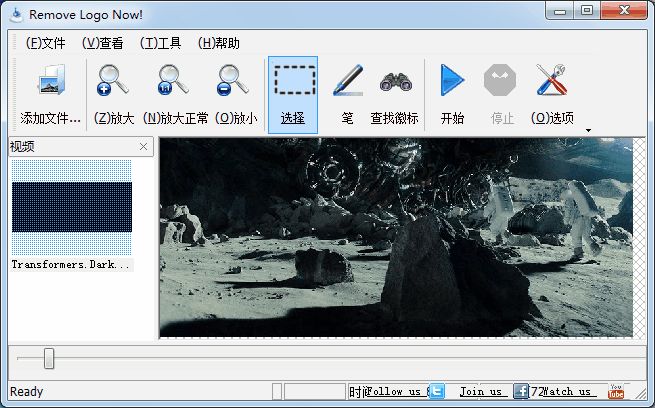This screenshot has width=655, height=408.
Task: Minimize the Remove Logo Now! window
Action: [x=560, y=10]
